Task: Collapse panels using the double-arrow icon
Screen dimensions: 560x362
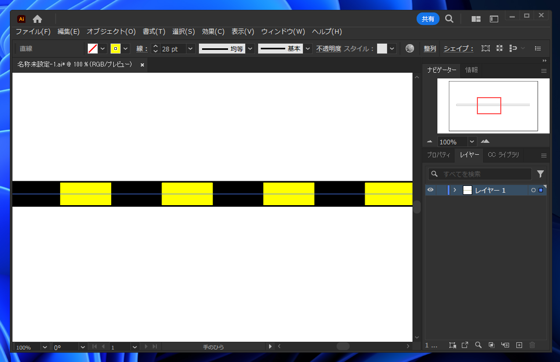Action: point(544,61)
